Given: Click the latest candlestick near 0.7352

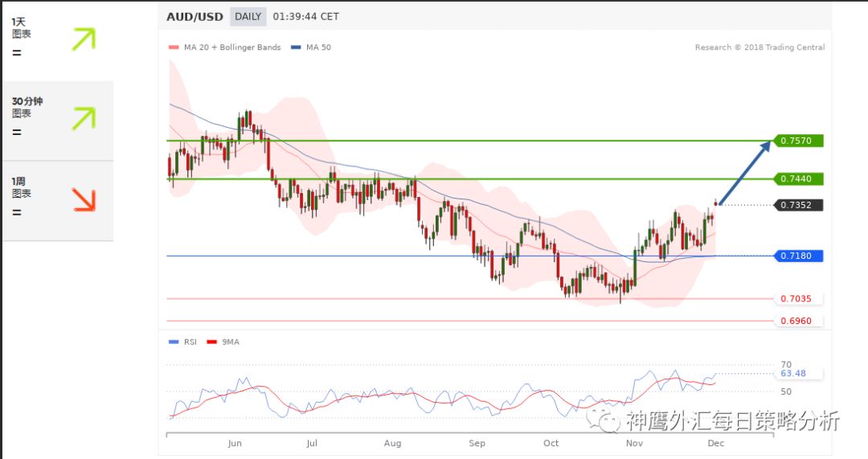Looking at the screenshot, I should coord(716,203).
